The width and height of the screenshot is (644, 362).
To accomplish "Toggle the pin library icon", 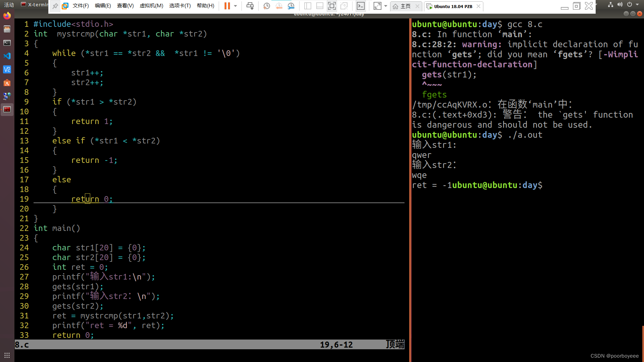I will 55,6.
